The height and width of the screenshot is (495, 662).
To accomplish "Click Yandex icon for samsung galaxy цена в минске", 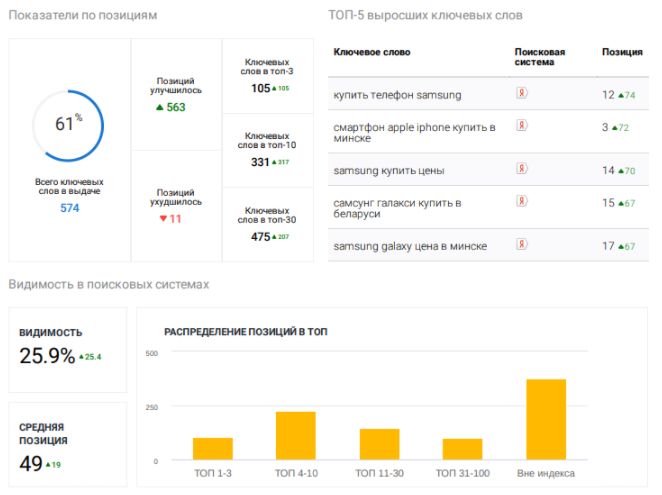I will click(x=522, y=244).
